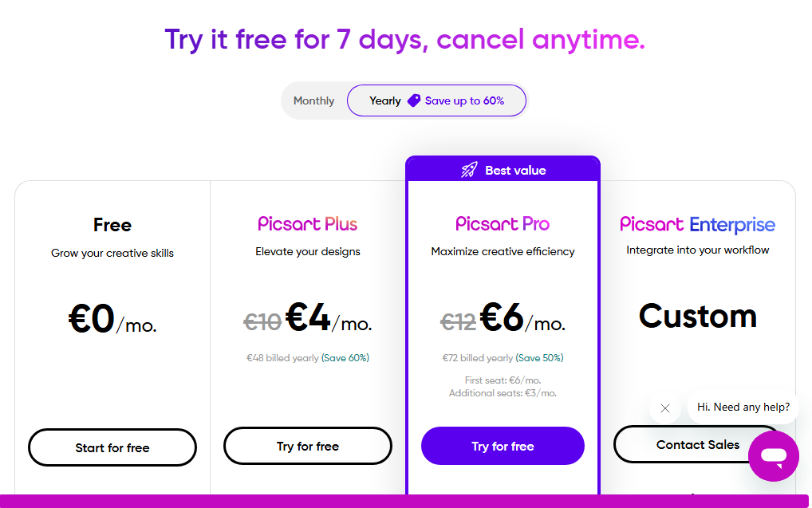Viewport: 812px width, 508px height.
Task: Click the €4/mo. Plus price
Action: tap(329, 318)
